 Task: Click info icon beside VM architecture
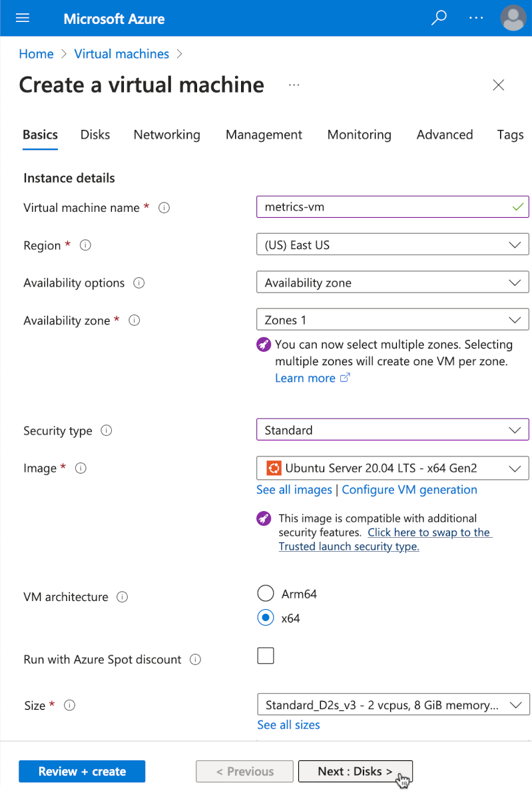coord(122,597)
